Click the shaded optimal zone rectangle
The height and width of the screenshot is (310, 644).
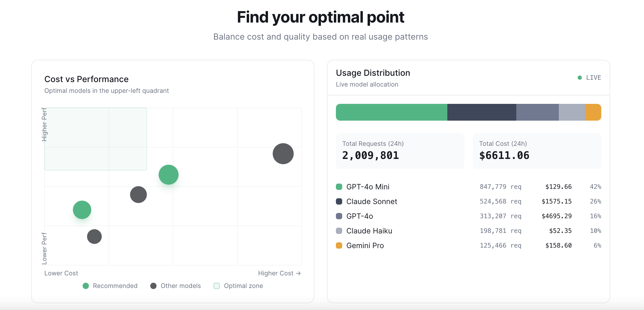click(x=96, y=139)
